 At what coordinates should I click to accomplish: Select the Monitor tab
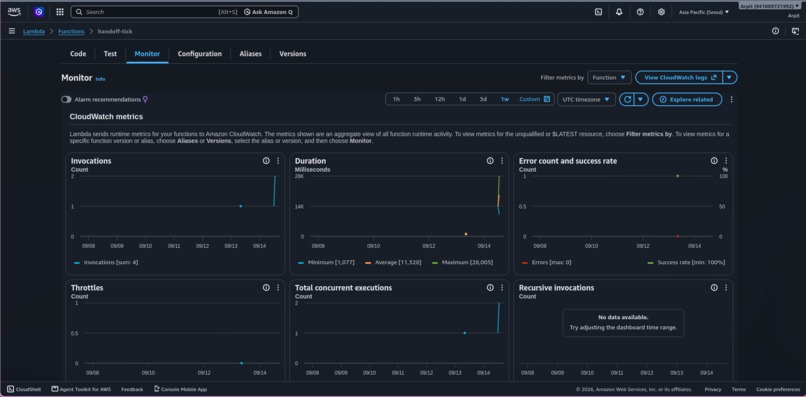click(x=147, y=53)
